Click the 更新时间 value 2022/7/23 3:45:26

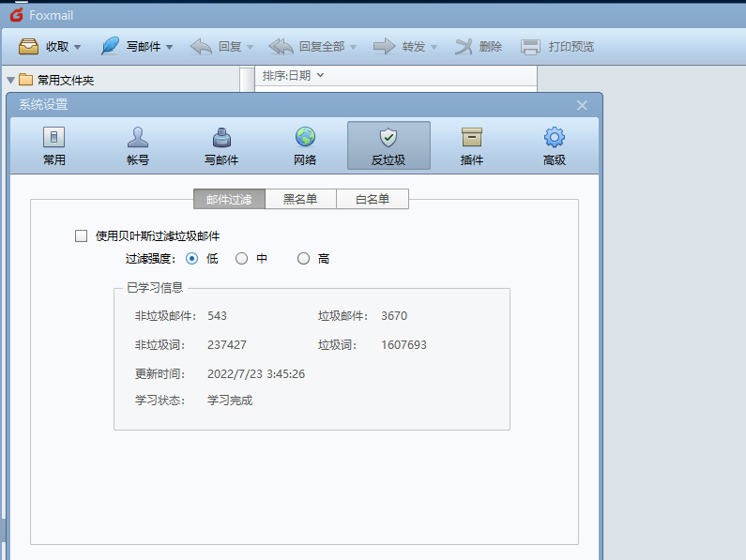[x=256, y=374]
